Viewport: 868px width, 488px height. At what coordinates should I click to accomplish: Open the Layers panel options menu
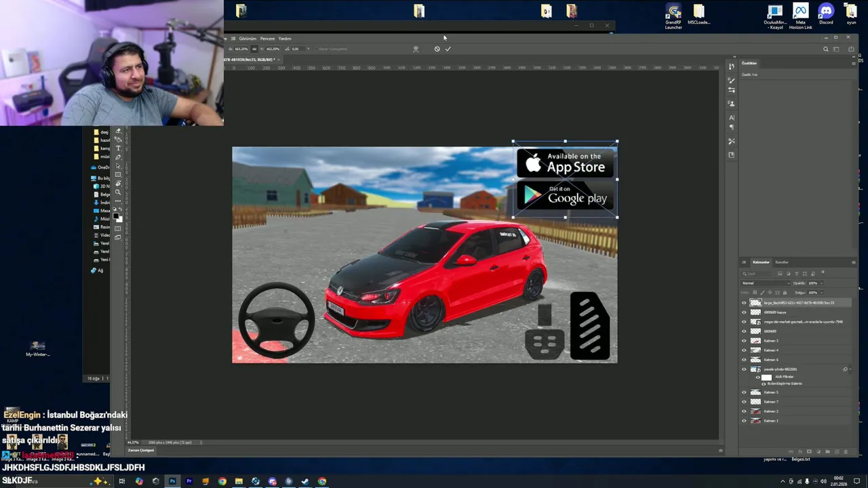coord(854,262)
